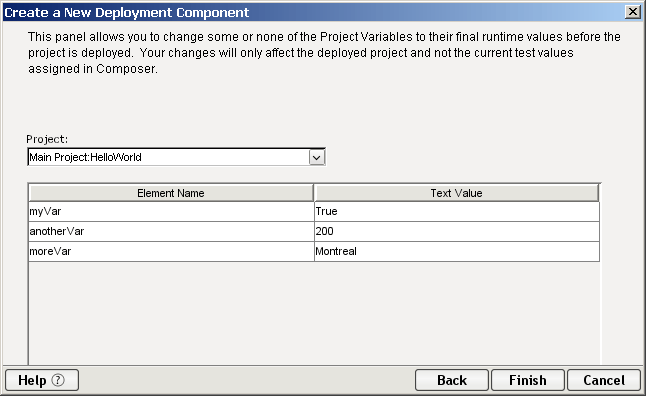Screen dimensions: 646x396
Task: Edit the 200 value for anotherVar
Action: (457, 231)
